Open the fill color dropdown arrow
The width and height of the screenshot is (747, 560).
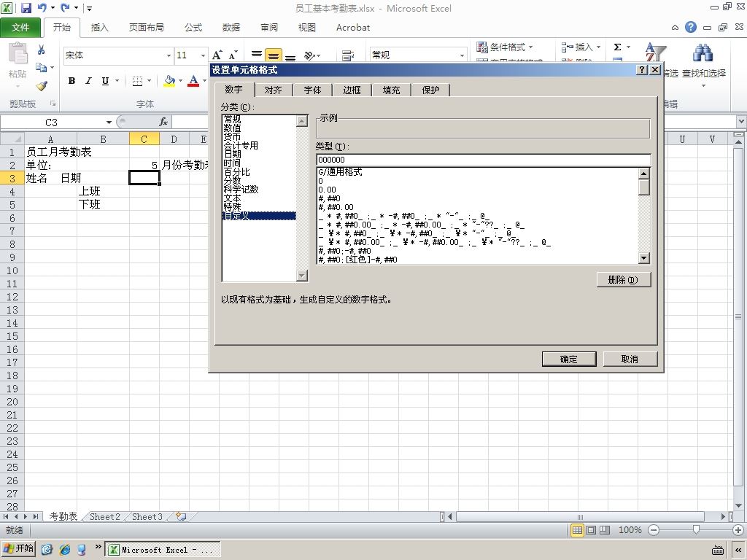tap(181, 81)
